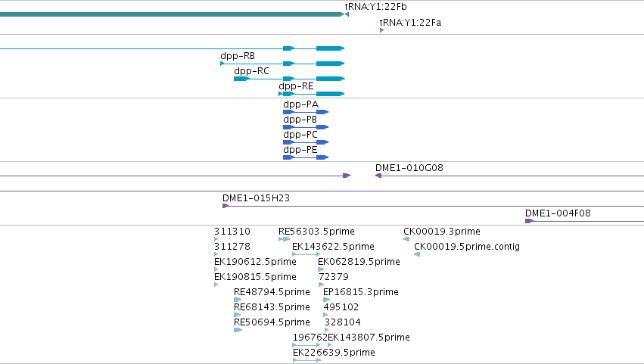Select CK00019.5prime.contig label

(x=467, y=247)
